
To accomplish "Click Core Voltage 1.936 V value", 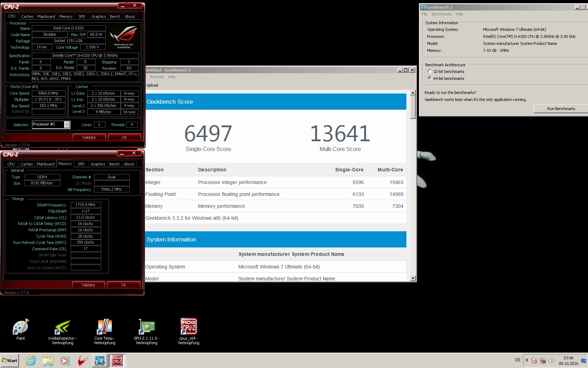I will click(92, 47).
